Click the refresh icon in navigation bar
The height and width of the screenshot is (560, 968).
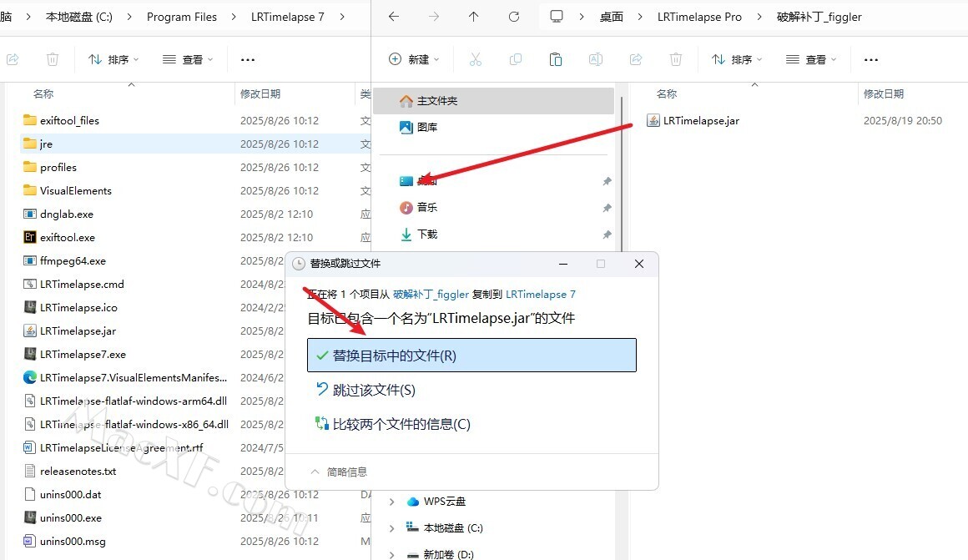point(514,17)
